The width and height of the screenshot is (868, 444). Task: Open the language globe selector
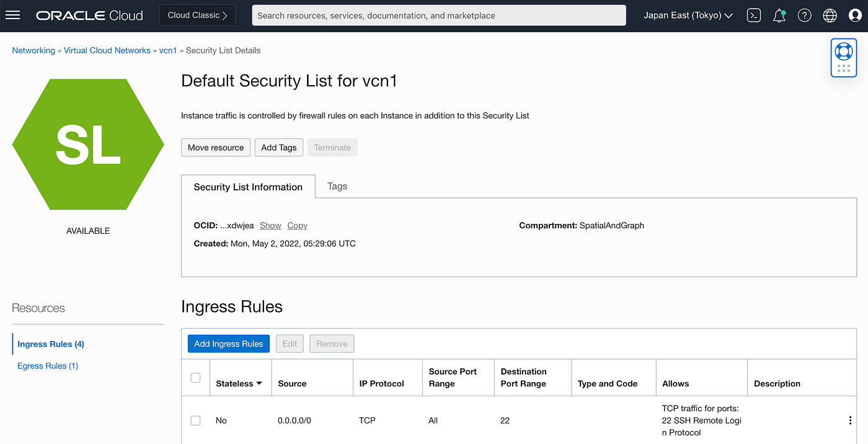coord(830,16)
